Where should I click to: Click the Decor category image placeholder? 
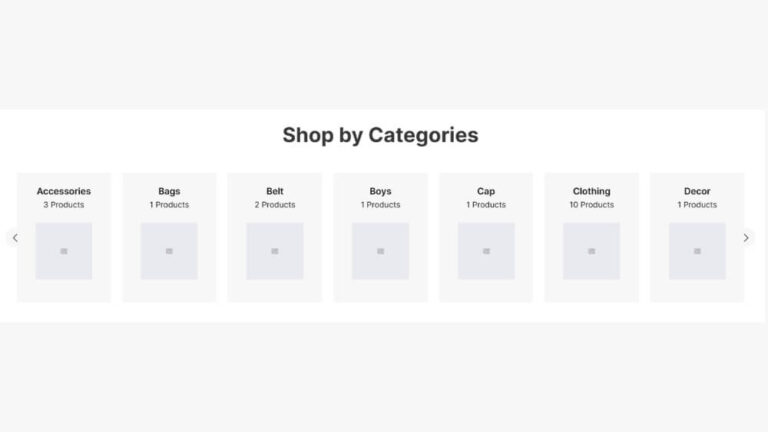[x=697, y=251]
